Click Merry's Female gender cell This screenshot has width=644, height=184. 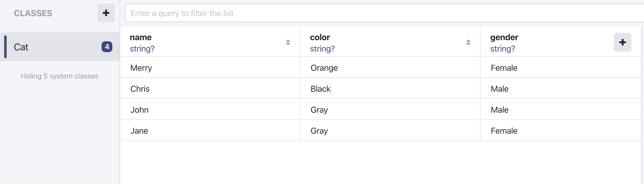coord(504,68)
